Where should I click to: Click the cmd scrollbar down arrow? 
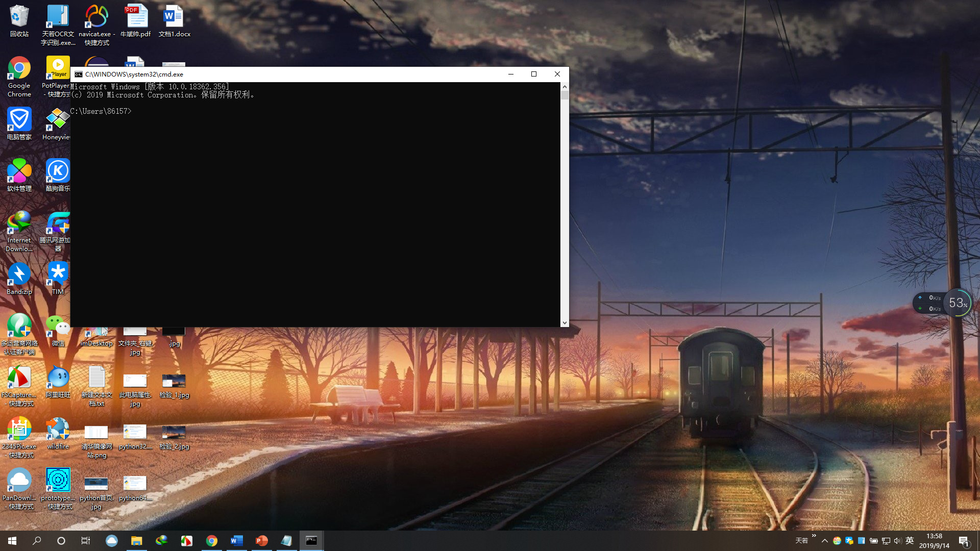pos(565,322)
